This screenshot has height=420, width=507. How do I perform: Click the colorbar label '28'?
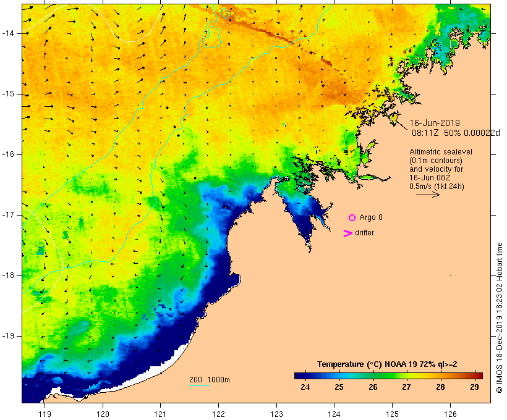(440, 387)
